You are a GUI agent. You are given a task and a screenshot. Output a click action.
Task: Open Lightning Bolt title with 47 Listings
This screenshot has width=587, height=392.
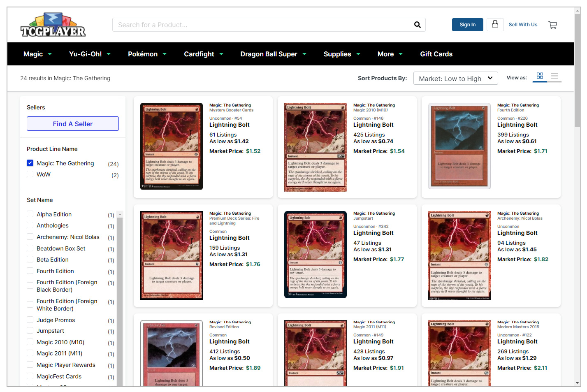coord(374,233)
